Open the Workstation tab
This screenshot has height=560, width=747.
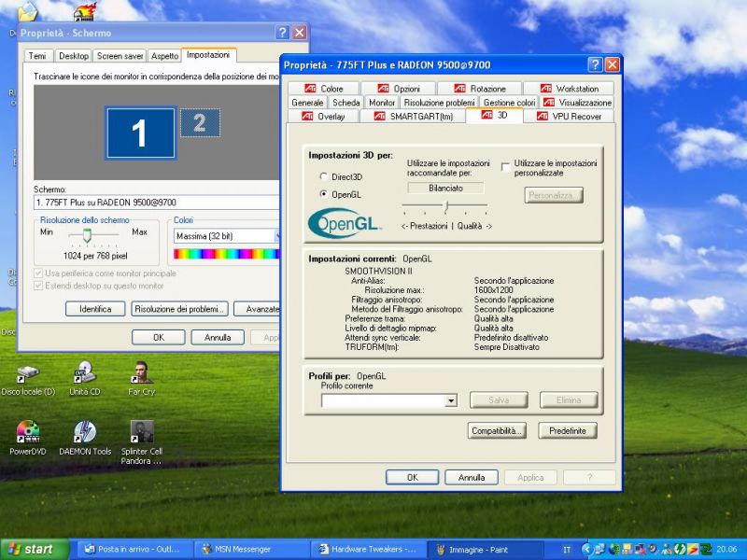click(x=569, y=89)
